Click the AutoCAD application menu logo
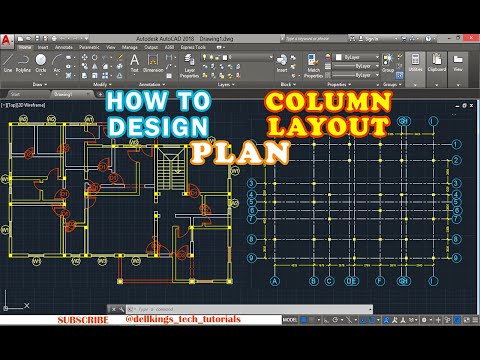The width and height of the screenshot is (480, 360). (x=7, y=40)
